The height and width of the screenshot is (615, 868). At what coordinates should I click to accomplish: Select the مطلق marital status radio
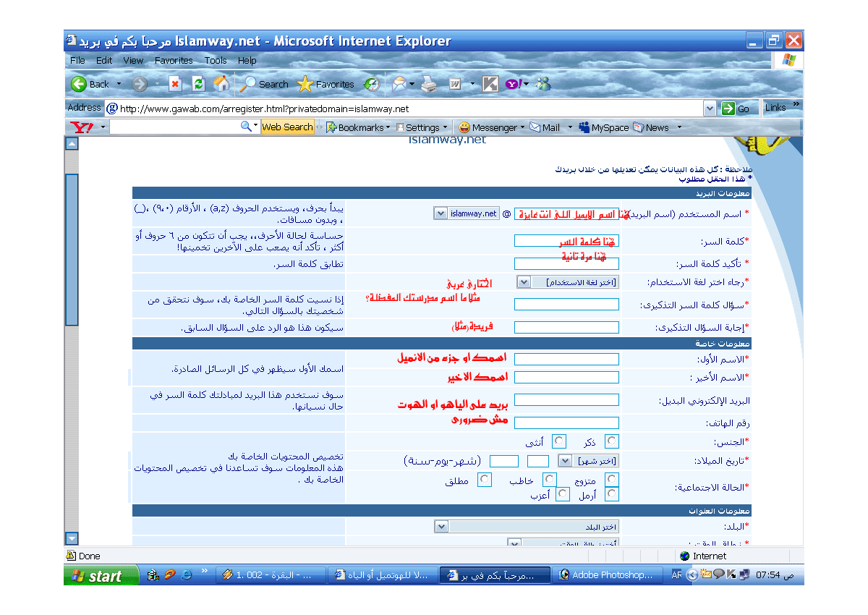[485, 480]
